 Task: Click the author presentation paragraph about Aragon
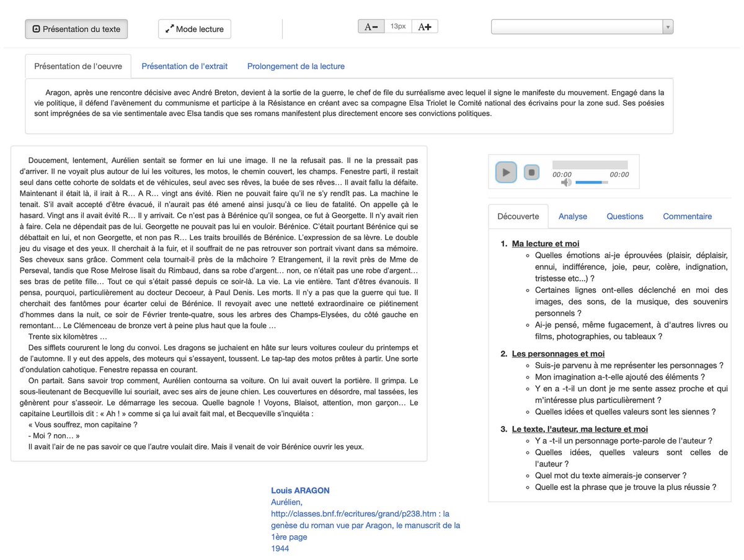[349, 103]
